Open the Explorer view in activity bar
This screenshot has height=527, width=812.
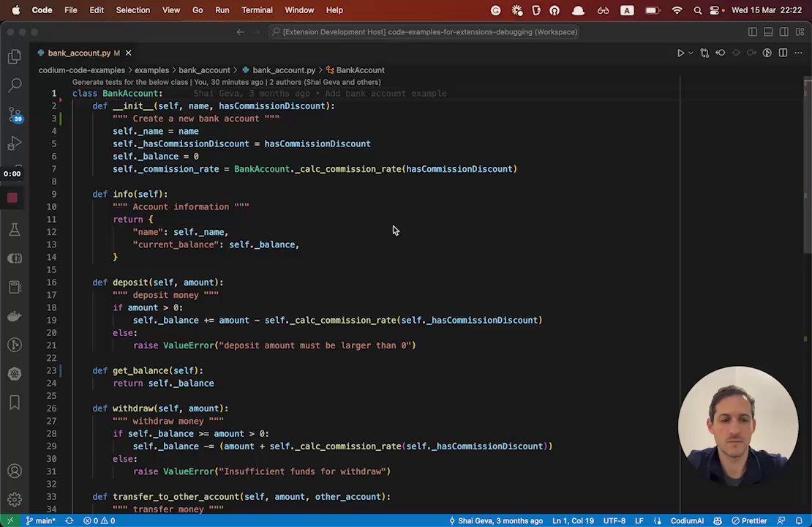[15, 56]
